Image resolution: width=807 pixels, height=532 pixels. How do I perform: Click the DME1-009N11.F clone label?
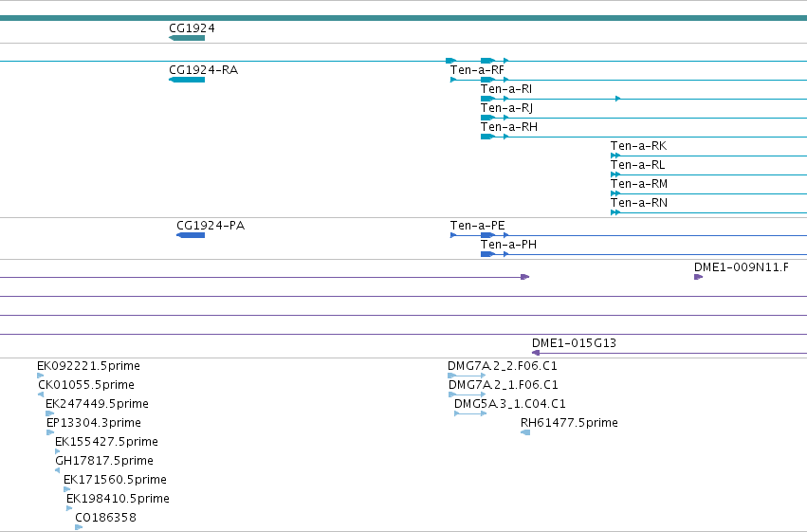pos(742,267)
